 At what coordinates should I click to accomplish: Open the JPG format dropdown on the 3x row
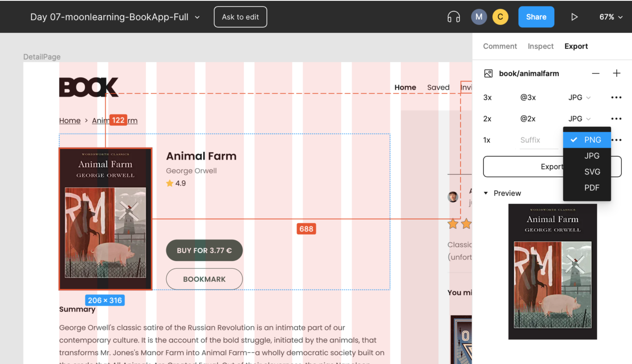pyautogui.click(x=579, y=97)
